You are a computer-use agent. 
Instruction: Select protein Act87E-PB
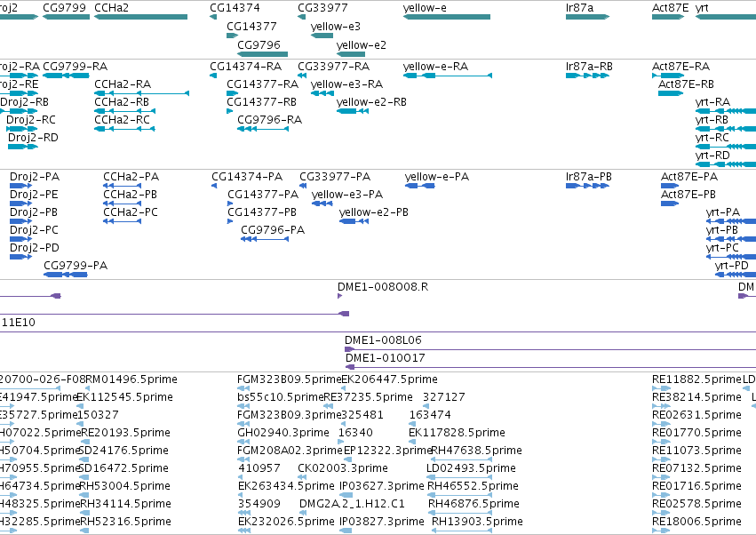coord(688,195)
